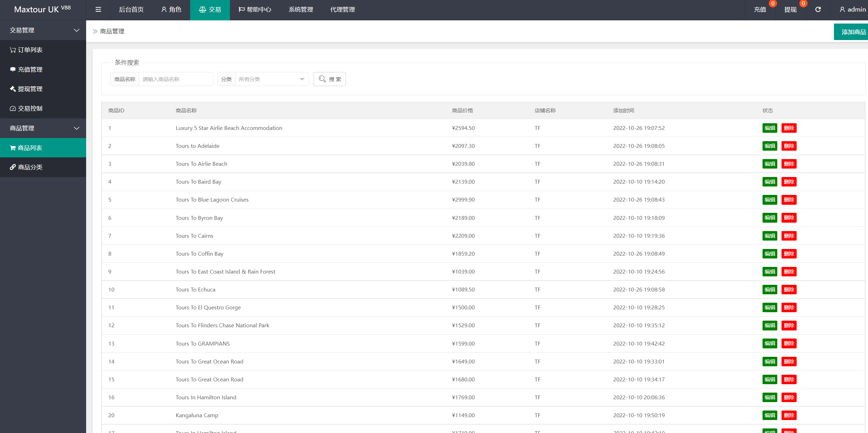Click the sidebar collapse hamburger icon
Screen dimensions: 868x433
click(98, 9)
